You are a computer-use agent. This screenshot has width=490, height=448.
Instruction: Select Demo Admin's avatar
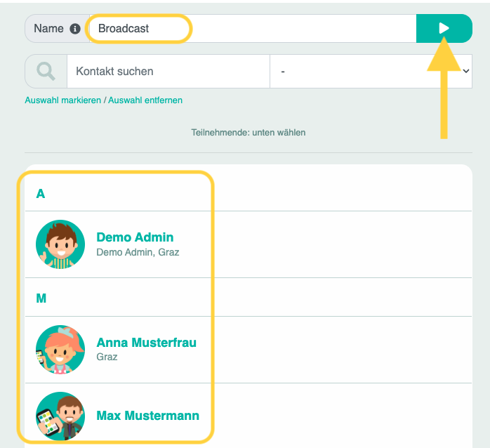coord(60,244)
